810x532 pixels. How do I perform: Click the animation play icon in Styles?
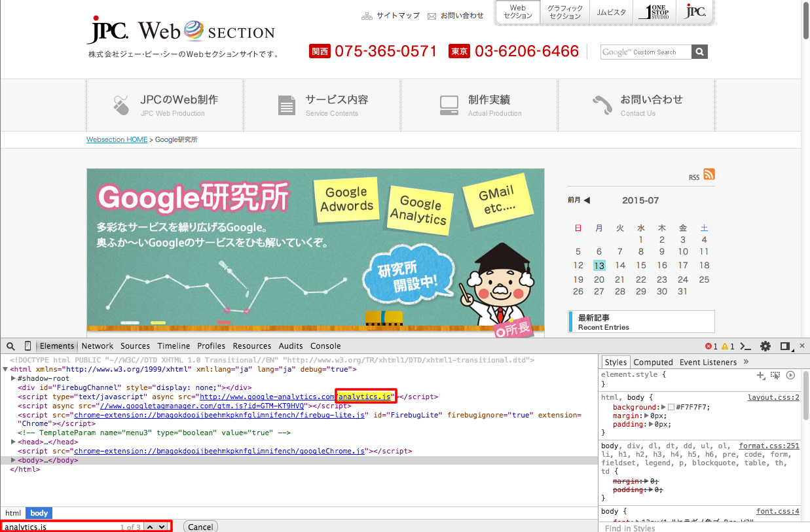point(790,375)
